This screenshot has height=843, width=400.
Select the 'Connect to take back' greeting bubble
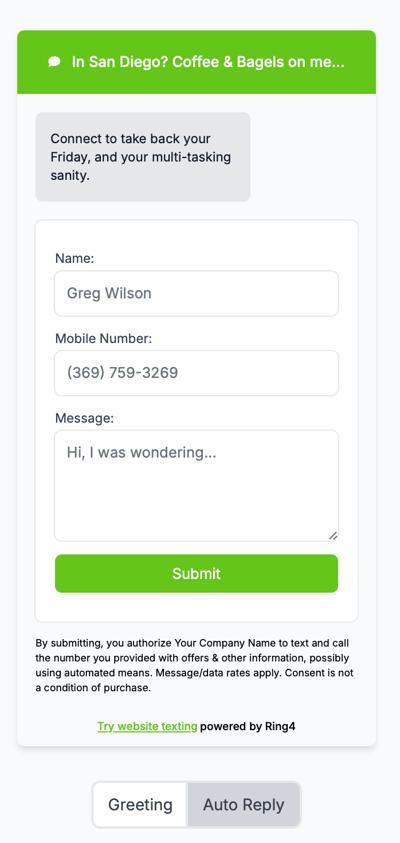(143, 157)
